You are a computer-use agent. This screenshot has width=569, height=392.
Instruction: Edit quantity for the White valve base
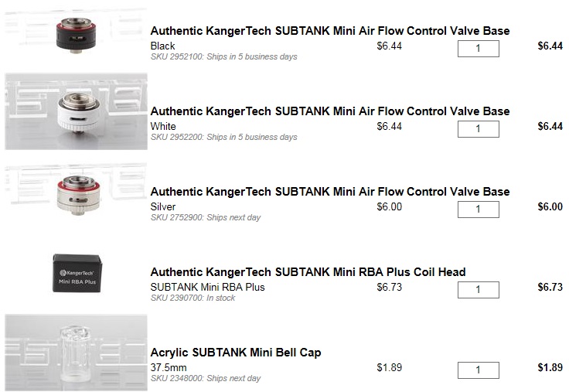tap(478, 129)
